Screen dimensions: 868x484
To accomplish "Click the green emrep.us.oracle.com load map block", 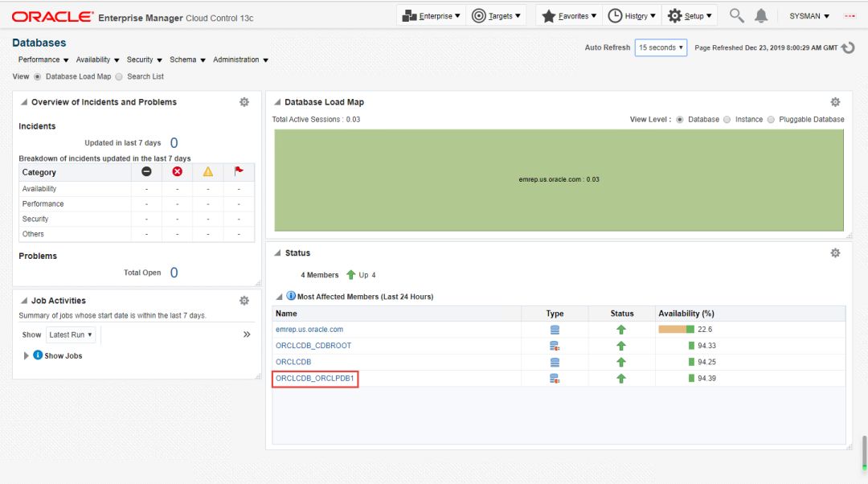I will click(559, 179).
